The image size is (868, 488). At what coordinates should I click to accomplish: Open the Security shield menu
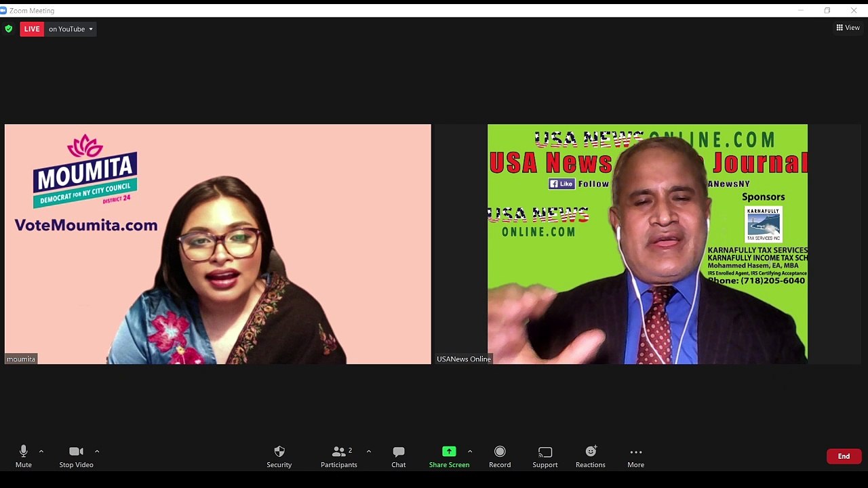[x=279, y=457]
